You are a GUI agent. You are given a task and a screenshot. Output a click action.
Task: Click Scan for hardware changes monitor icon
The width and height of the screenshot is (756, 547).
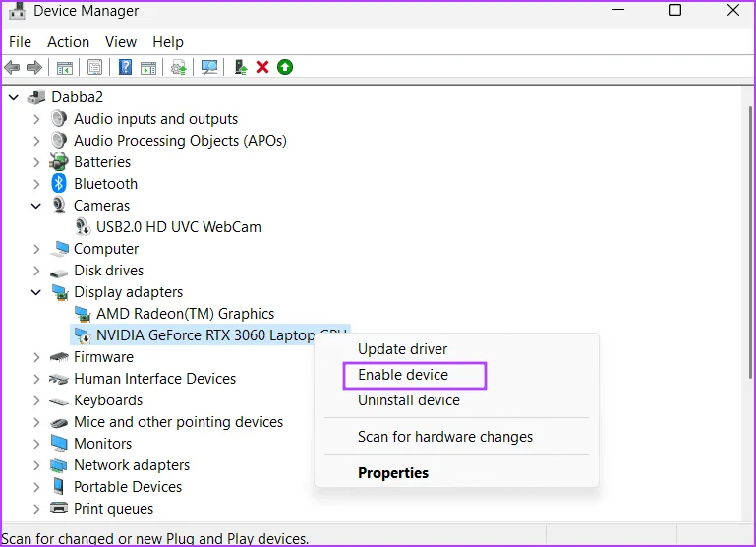point(209,68)
